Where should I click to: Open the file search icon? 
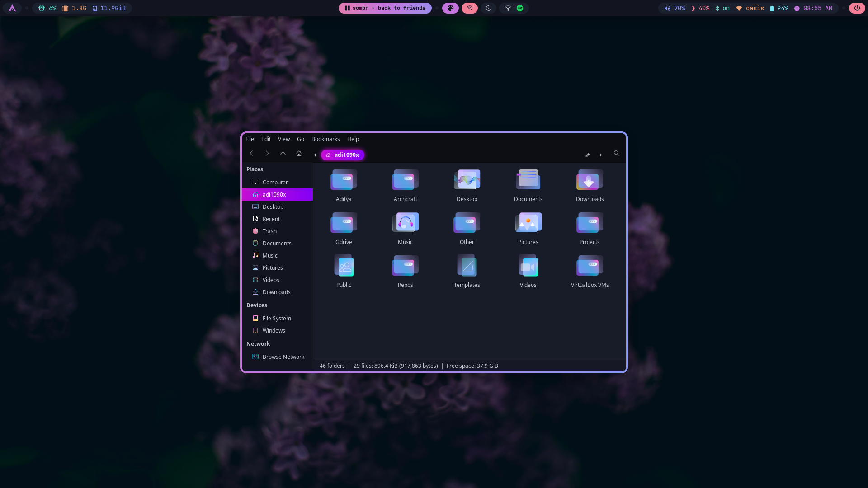616,154
